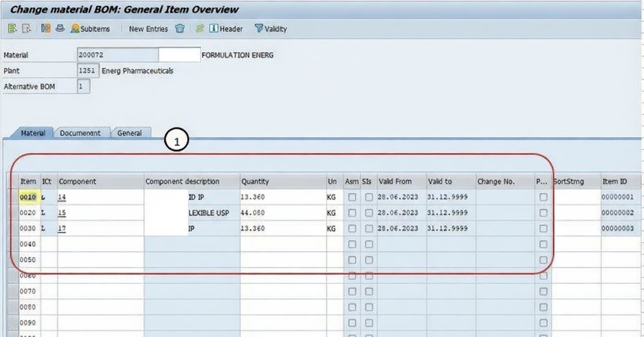Click the Material number field showing 200072

[117, 55]
